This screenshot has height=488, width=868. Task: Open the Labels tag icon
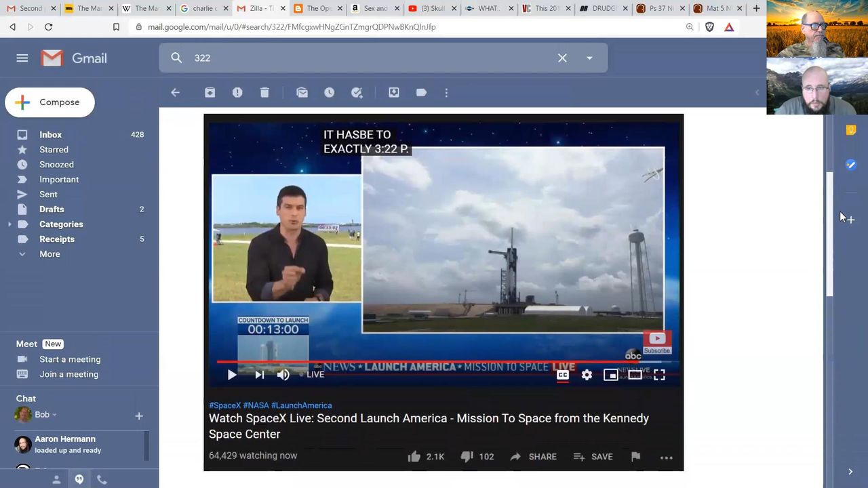pyautogui.click(x=421, y=93)
